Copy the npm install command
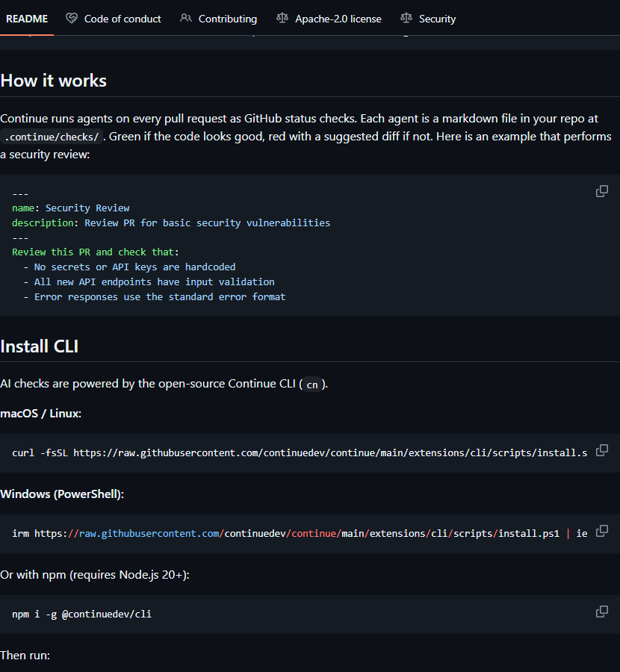The image size is (620, 672). click(x=601, y=612)
